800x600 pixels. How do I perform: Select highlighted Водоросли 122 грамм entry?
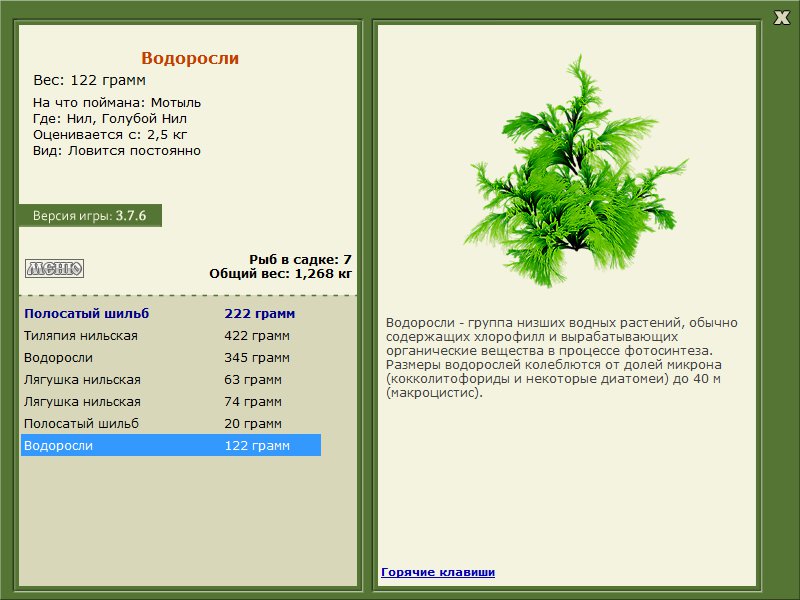(171, 445)
